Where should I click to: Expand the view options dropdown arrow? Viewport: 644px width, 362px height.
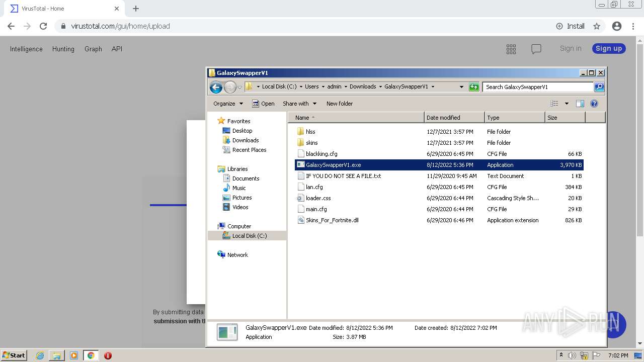[x=567, y=104]
